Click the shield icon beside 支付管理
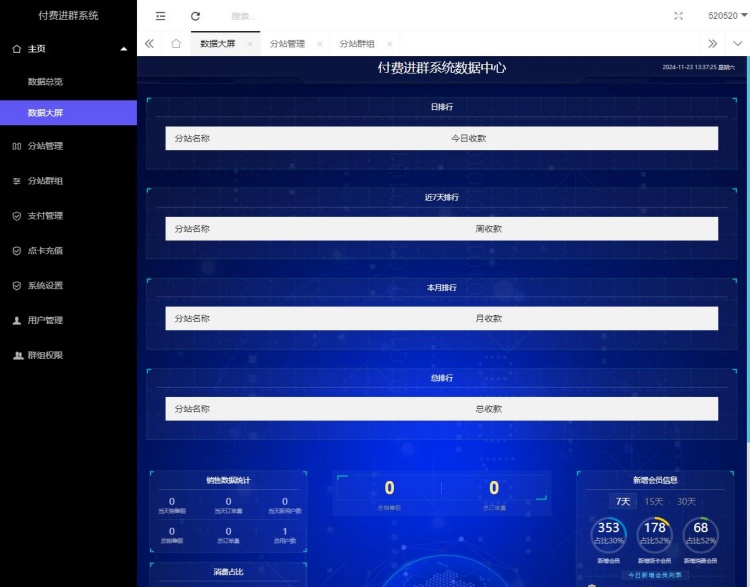The height and width of the screenshot is (587, 750). (17, 216)
